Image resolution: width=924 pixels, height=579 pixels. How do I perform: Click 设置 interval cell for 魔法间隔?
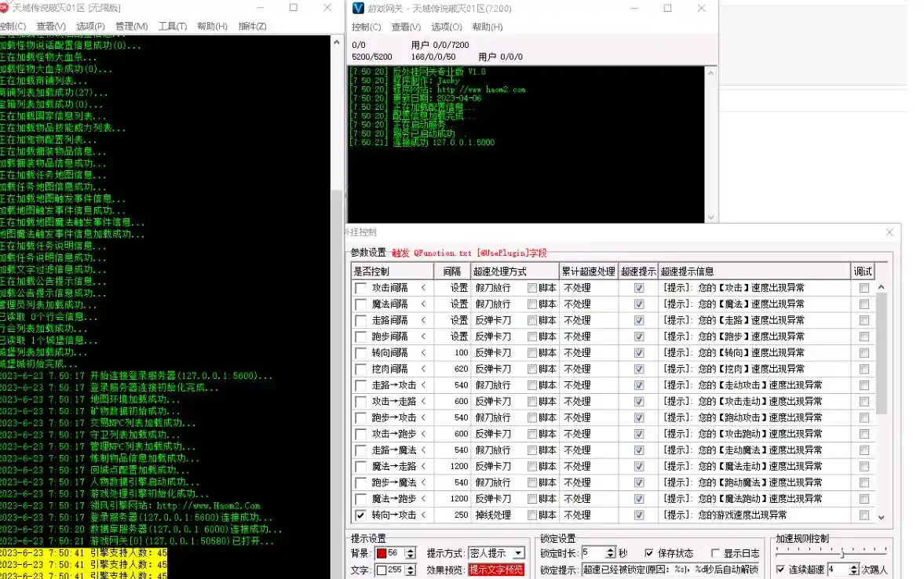tap(459, 304)
